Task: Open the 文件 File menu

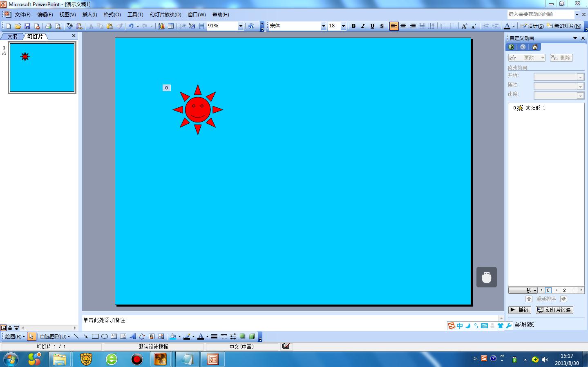Action: point(22,15)
